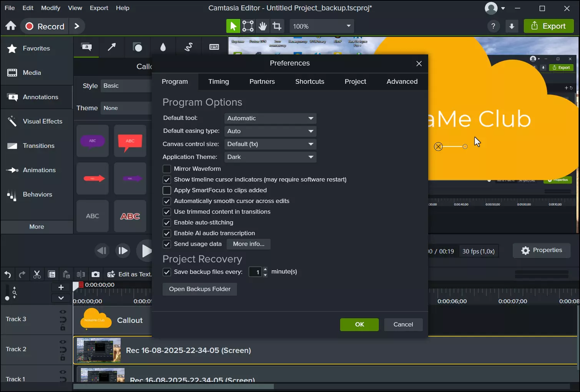This screenshot has width=580, height=392.
Task: Select the crop tool in canvas toolbar
Action: tap(277, 26)
